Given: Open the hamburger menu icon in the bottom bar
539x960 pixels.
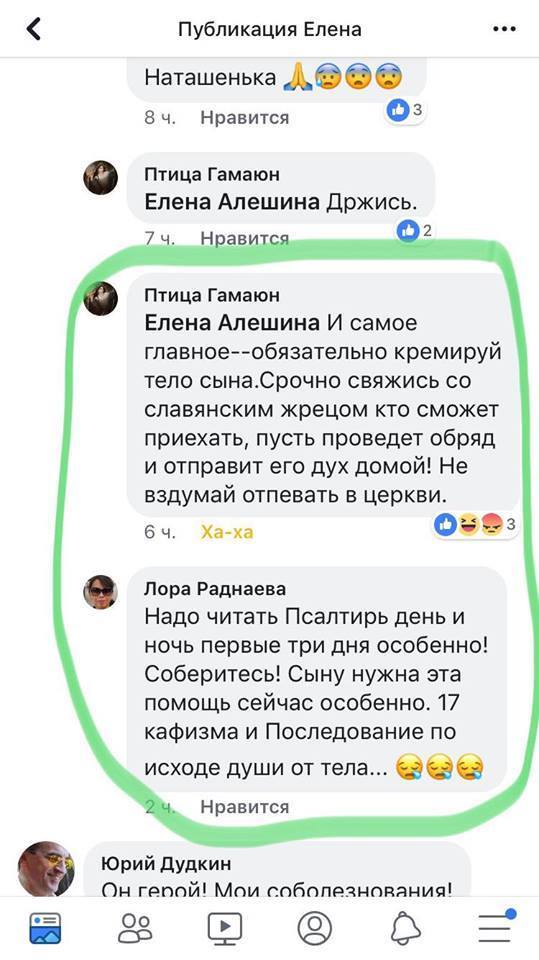Looking at the screenshot, I should (496, 926).
